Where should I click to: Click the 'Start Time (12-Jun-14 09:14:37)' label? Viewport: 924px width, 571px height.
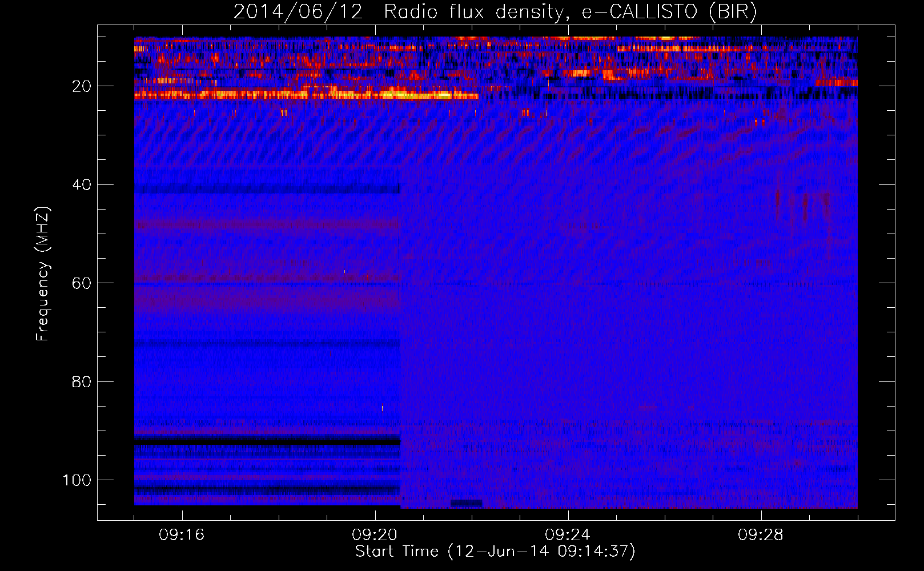495,552
